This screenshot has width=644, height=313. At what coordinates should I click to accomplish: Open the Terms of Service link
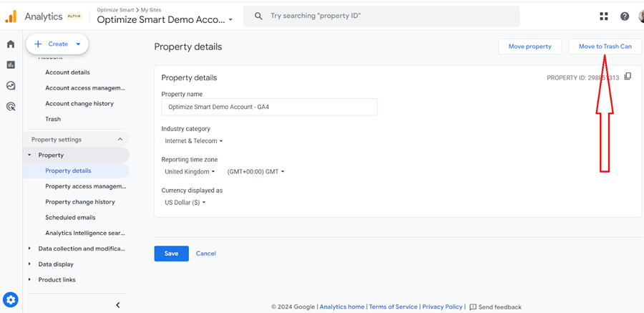coord(393,307)
